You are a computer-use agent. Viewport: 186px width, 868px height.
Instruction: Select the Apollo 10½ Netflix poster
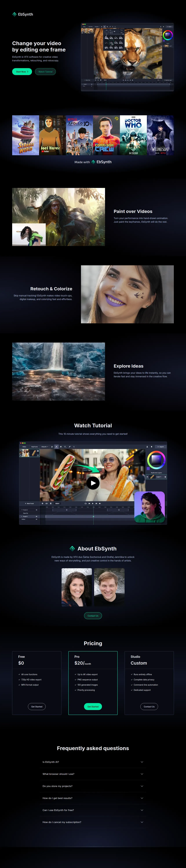point(80,135)
